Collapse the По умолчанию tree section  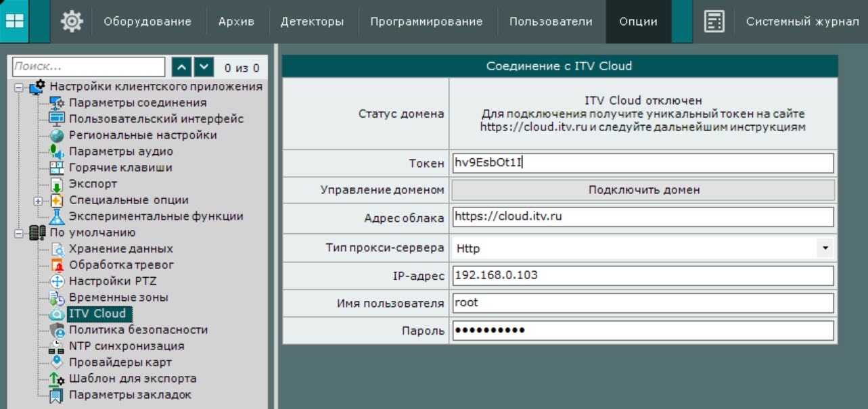tap(18, 234)
